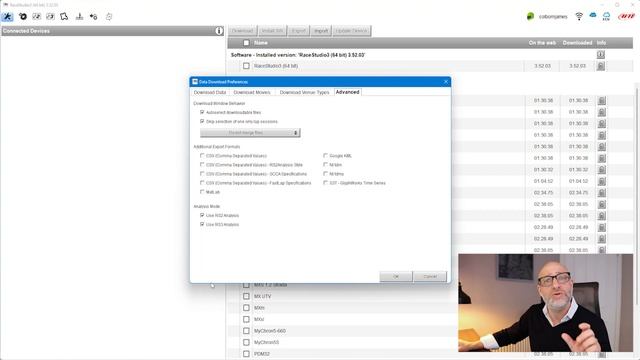Viewport: 640px width, 360px height.
Task: Click the red AiM logo
Action: pos(626,16)
